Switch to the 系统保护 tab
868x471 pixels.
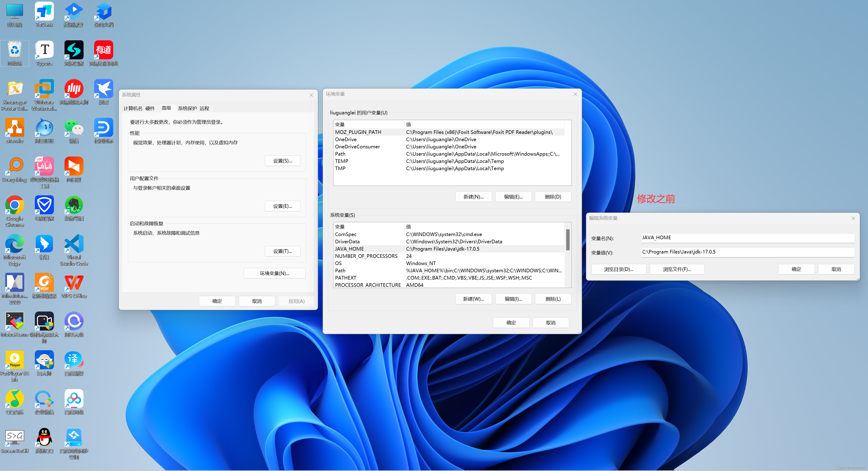pyautogui.click(x=187, y=108)
